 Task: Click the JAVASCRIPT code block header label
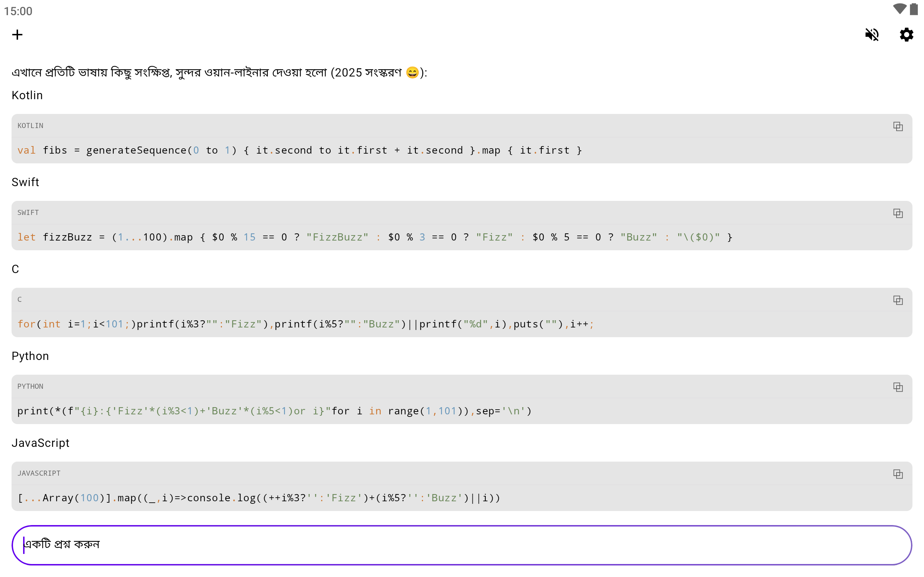[39, 474]
